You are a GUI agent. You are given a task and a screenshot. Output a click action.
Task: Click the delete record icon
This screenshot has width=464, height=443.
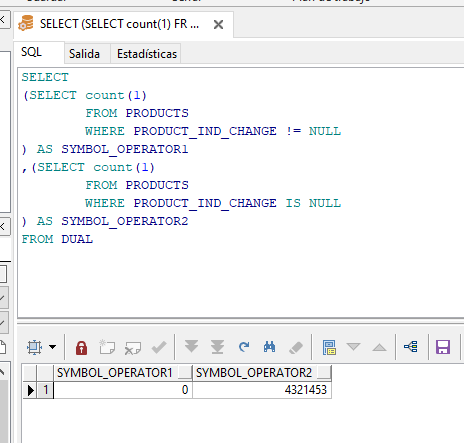132,348
